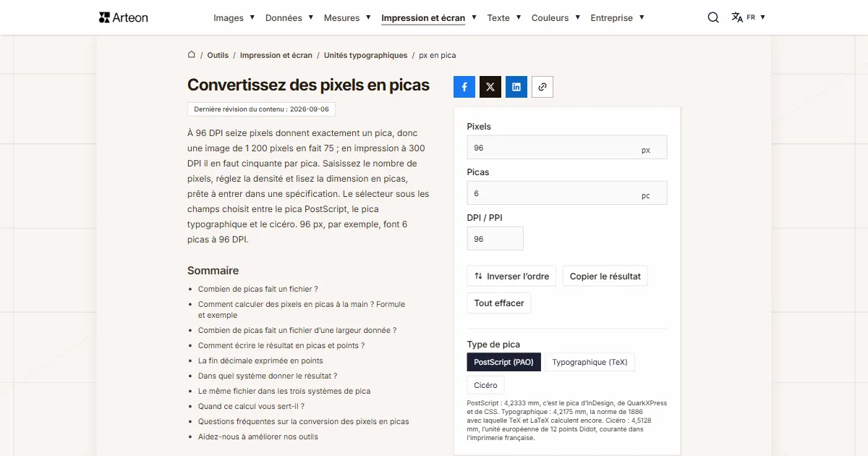Focus the Pixels input field
The image size is (868, 456).
point(567,148)
